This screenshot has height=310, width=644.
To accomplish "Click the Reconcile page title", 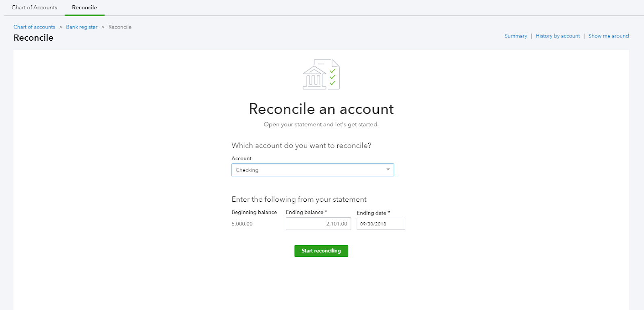I will pos(33,38).
